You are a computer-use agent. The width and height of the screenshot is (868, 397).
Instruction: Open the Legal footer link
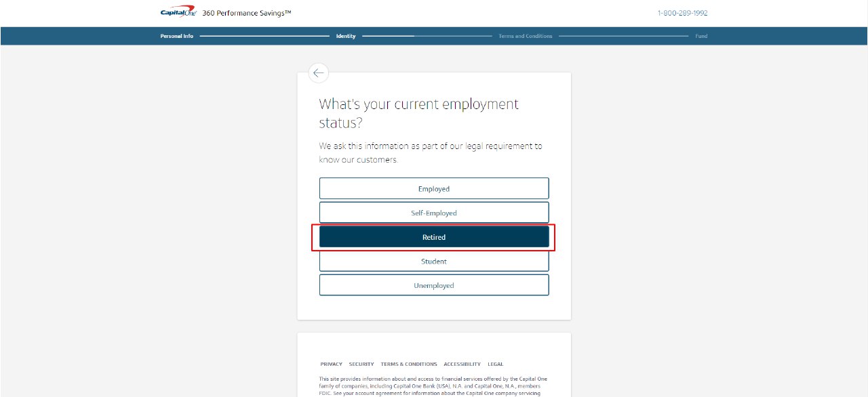pos(495,364)
